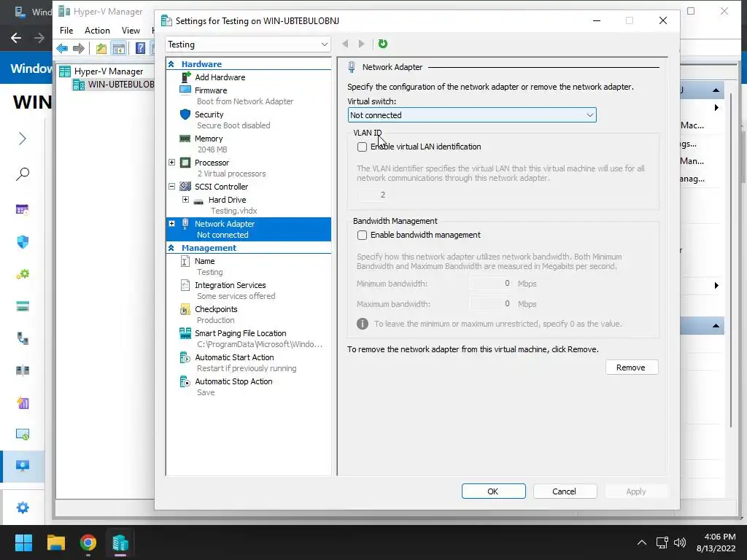The image size is (747, 560).
Task: Click the Checkpoints icon
Action: click(x=185, y=309)
